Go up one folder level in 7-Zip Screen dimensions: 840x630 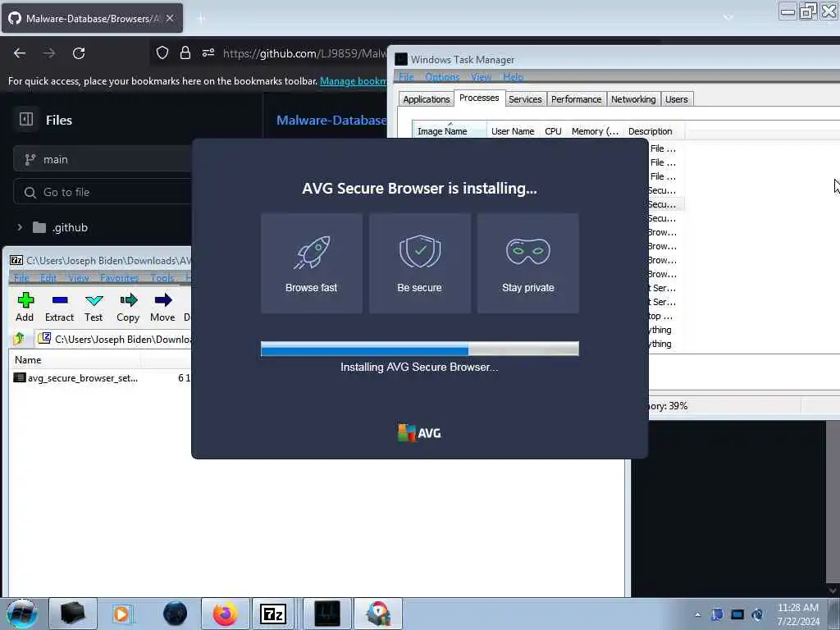tap(20, 339)
